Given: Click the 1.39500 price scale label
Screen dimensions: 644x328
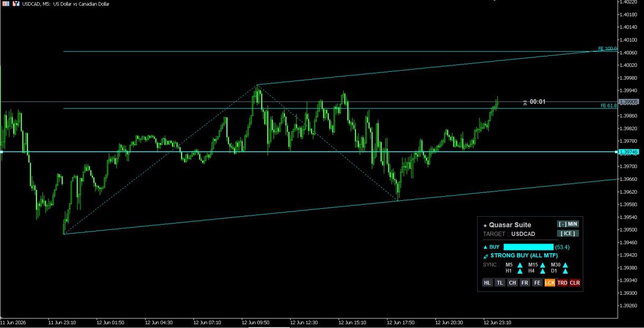Looking at the screenshot, I should point(629,229).
